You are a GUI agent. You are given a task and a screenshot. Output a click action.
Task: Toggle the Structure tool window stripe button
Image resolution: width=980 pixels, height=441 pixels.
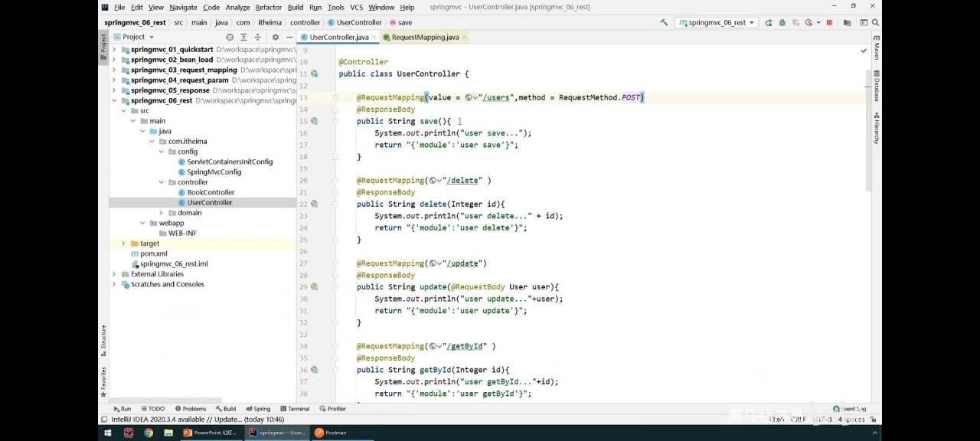click(103, 341)
